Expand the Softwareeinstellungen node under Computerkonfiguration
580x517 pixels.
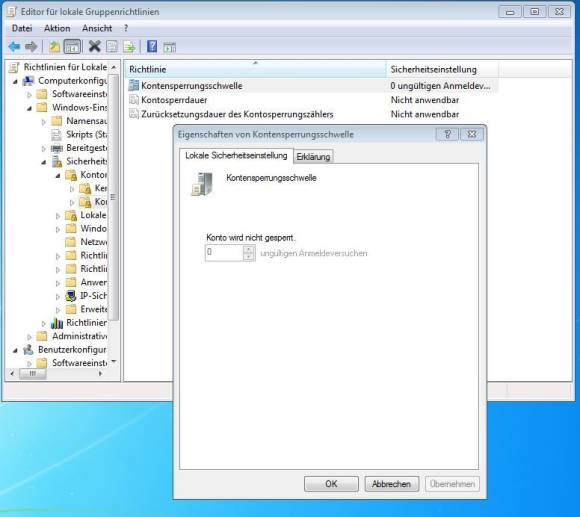(x=30, y=95)
